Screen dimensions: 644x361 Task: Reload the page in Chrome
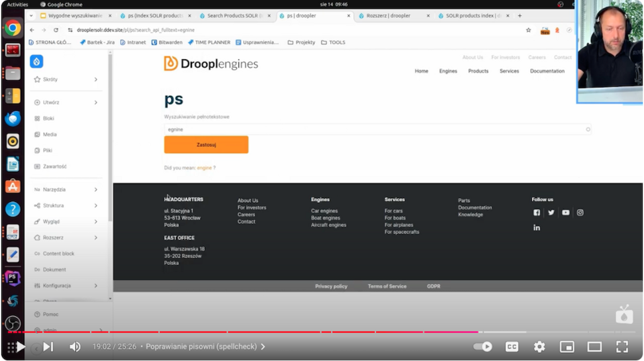(56, 30)
